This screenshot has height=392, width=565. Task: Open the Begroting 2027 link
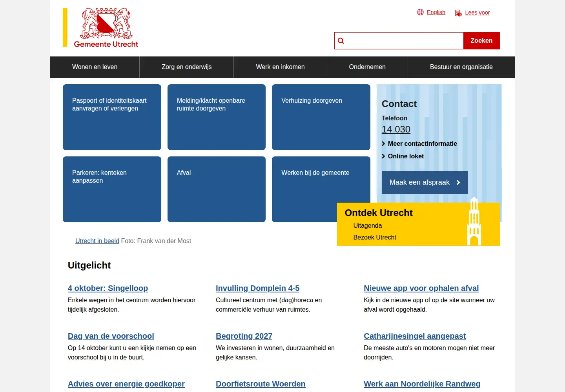click(x=244, y=336)
